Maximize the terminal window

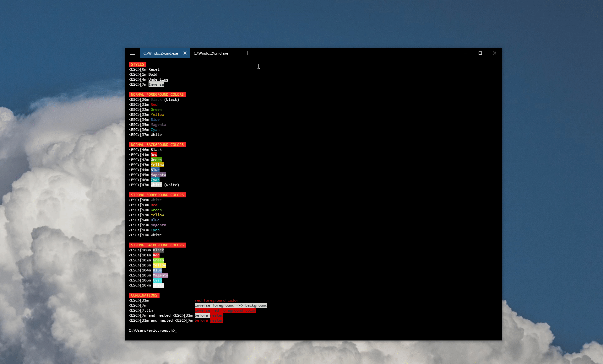point(480,53)
